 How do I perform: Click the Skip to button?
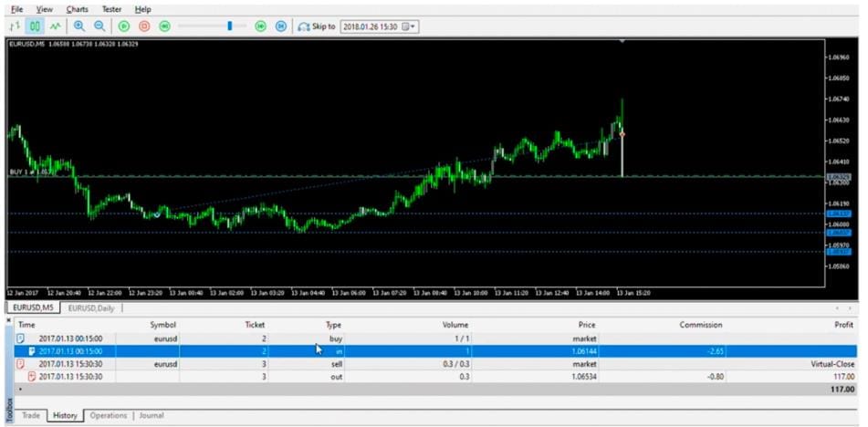(x=317, y=26)
